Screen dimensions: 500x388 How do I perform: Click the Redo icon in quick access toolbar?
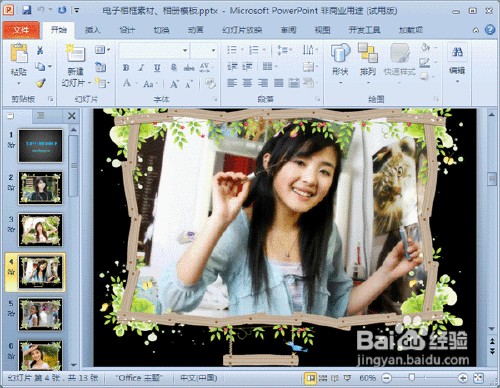click(62, 10)
